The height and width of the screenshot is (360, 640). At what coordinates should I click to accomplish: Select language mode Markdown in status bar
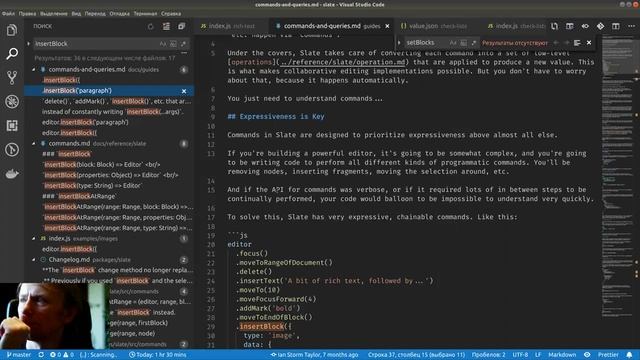pyautogui.click(x=562, y=355)
